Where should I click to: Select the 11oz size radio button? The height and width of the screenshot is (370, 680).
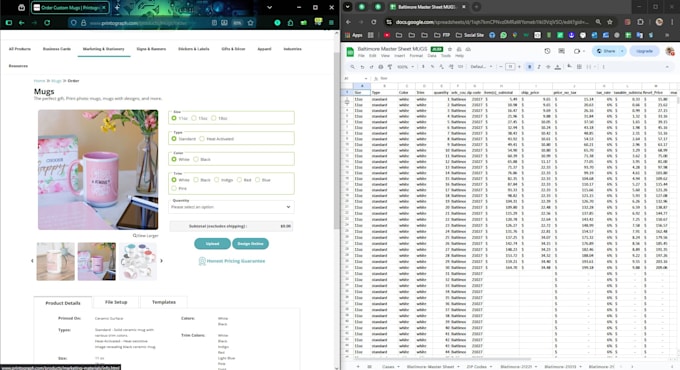click(174, 118)
